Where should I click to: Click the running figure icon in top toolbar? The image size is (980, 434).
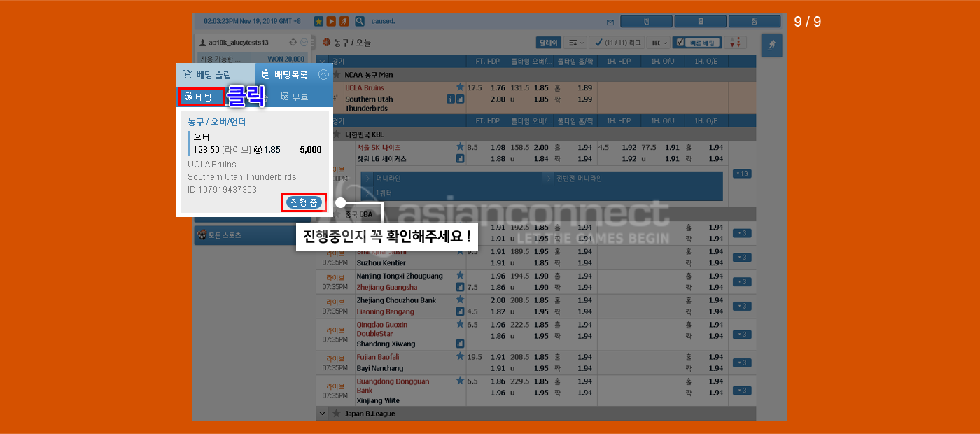(344, 21)
